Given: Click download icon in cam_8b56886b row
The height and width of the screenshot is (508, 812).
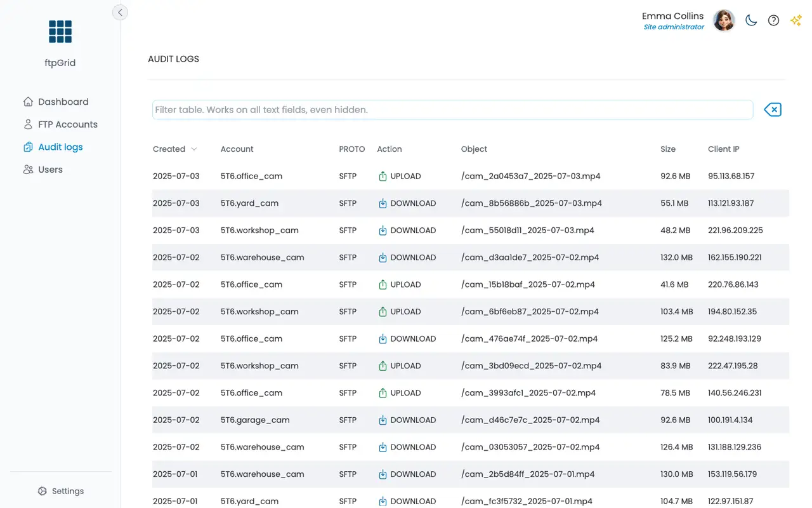Looking at the screenshot, I should pyautogui.click(x=383, y=203).
